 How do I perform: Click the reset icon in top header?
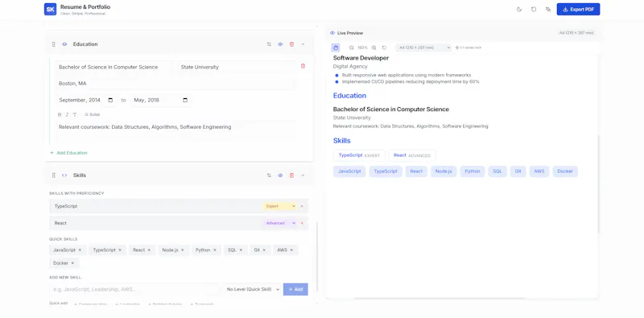pos(534,10)
